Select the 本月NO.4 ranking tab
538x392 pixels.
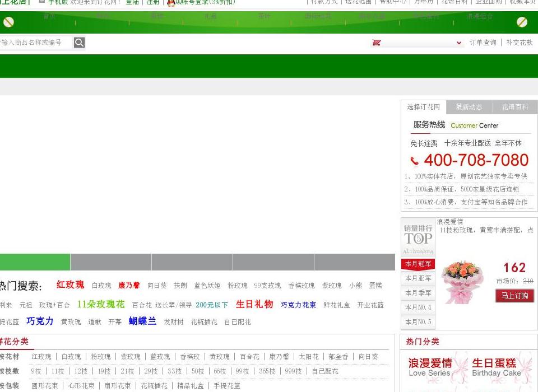coord(418,307)
